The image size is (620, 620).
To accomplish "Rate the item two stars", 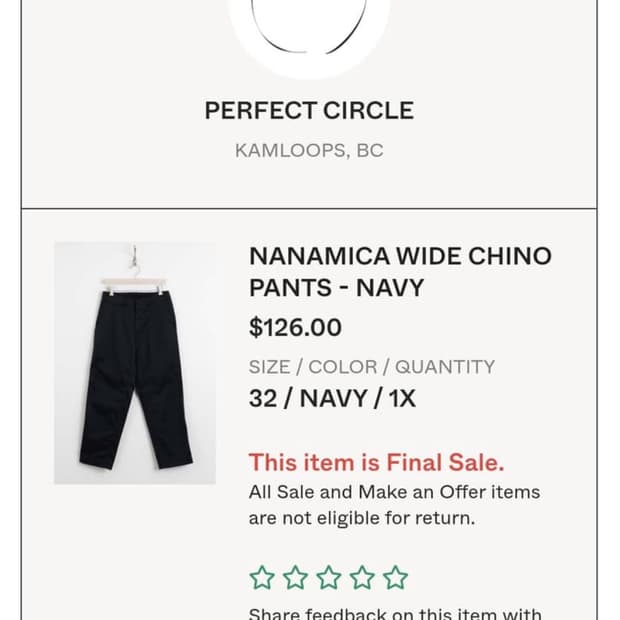I will [x=295, y=577].
